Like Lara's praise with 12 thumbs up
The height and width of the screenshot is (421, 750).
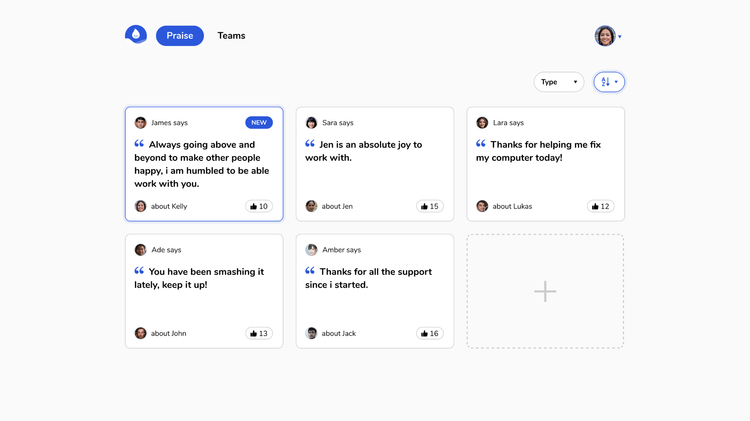coord(600,206)
